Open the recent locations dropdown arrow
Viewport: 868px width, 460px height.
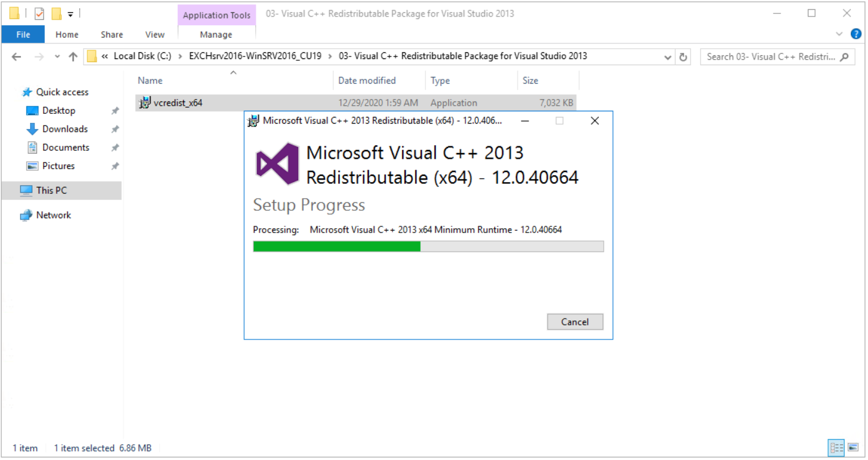point(57,57)
